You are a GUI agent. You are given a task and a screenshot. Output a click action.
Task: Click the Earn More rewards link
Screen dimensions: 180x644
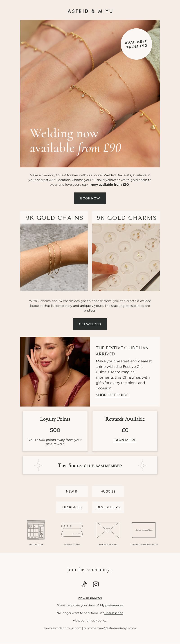tap(125, 440)
